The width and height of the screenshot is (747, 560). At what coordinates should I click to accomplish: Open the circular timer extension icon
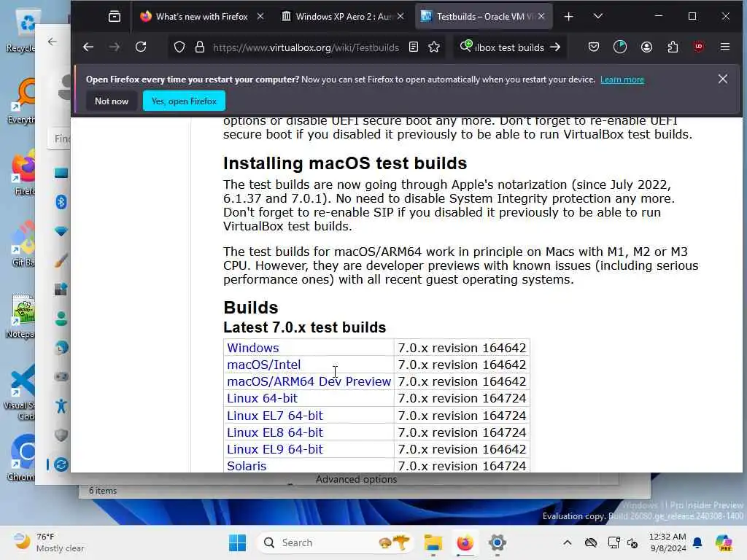(x=620, y=47)
